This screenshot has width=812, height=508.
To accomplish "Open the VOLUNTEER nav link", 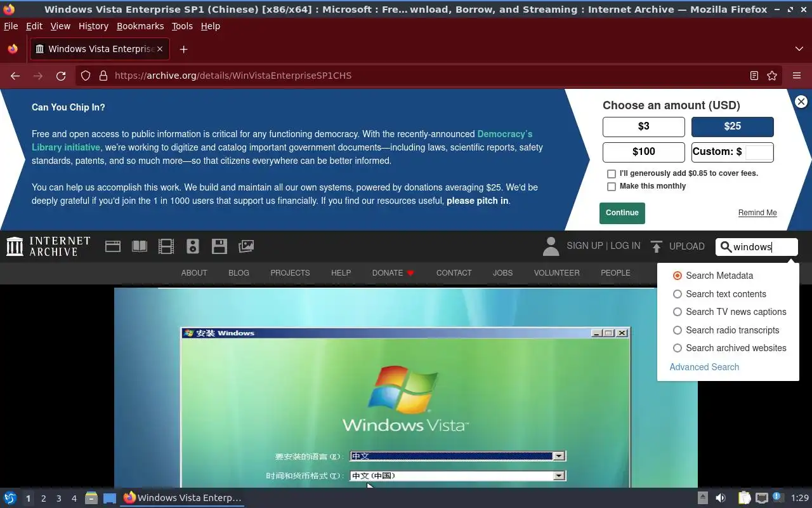I will pos(556,273).
